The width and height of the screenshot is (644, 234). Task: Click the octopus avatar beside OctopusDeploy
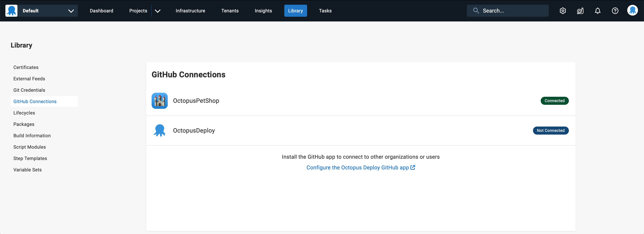tap(159, 130)
